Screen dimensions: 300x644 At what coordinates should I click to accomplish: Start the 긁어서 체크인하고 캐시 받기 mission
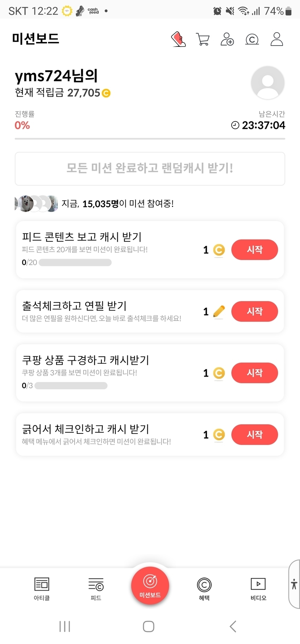click(254, 434)
